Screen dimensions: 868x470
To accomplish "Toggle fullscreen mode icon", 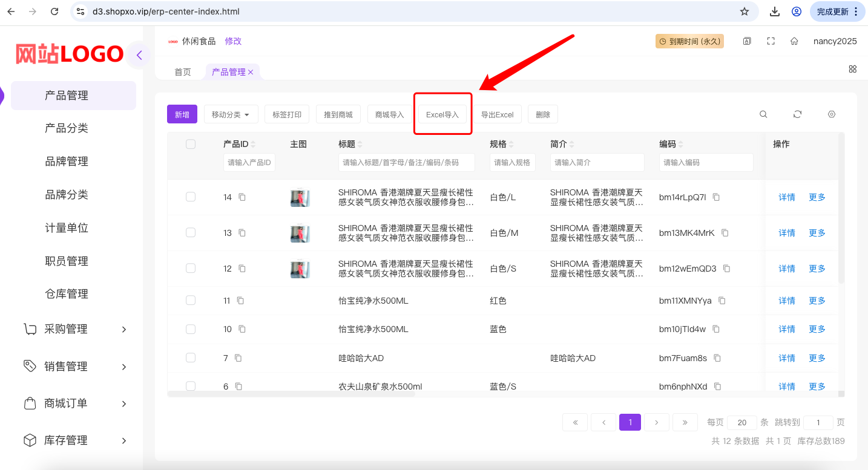I will tap(771, 41).
